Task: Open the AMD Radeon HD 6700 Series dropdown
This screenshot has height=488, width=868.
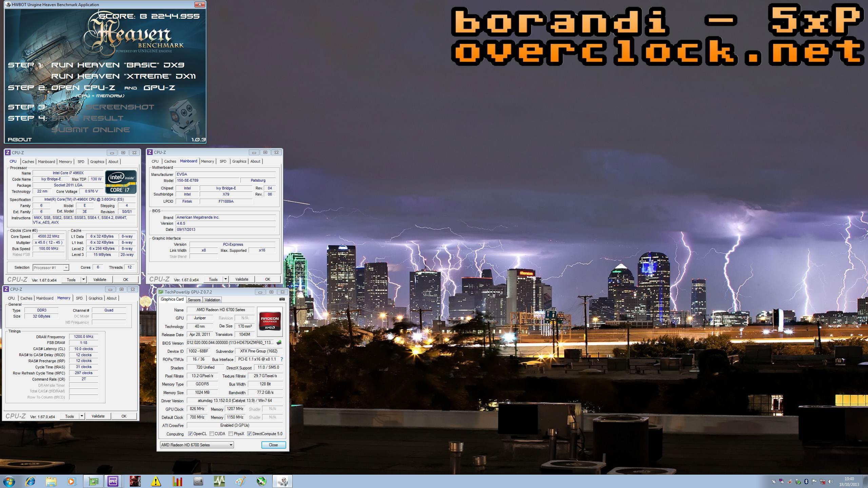Action: pyautogui.click(x=197, y=445)
